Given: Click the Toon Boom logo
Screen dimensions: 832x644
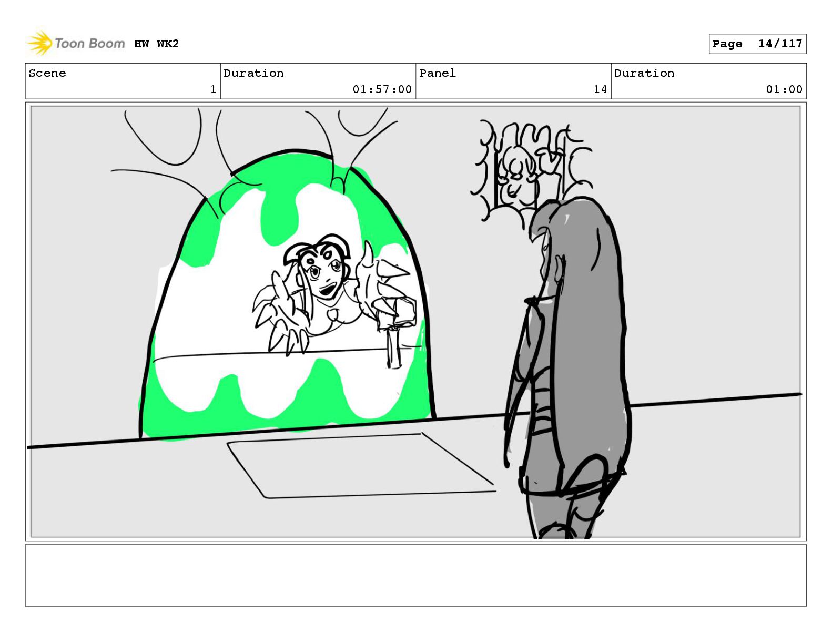Looking at the screenshot, I should pyautogui.click(x=76, y=43).
